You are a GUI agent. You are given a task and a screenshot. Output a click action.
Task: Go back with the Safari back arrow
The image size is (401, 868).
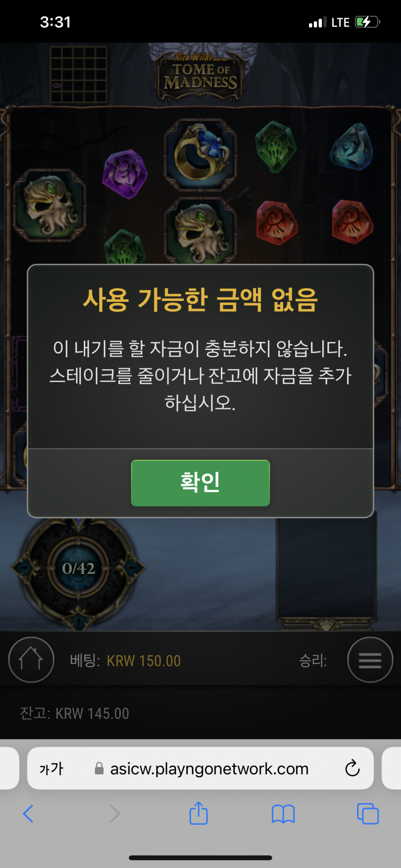[x=28, y=814]
